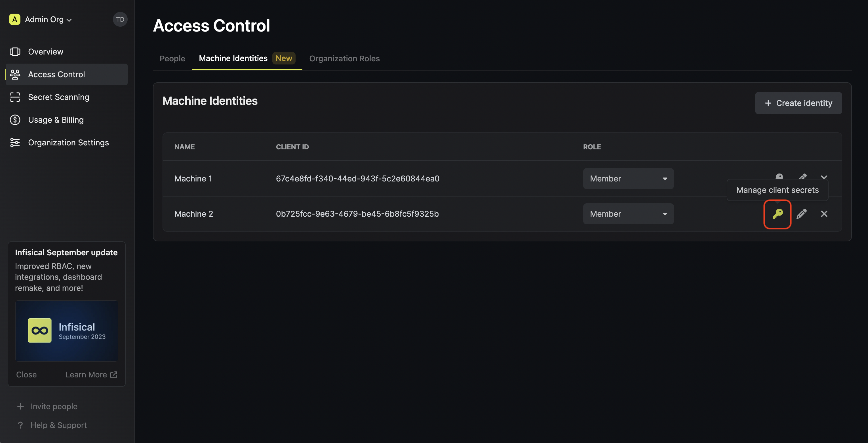Click the external link icon next to Learn More
The width and height of the screenshot is (868, 443).
(x=114, y=375)
